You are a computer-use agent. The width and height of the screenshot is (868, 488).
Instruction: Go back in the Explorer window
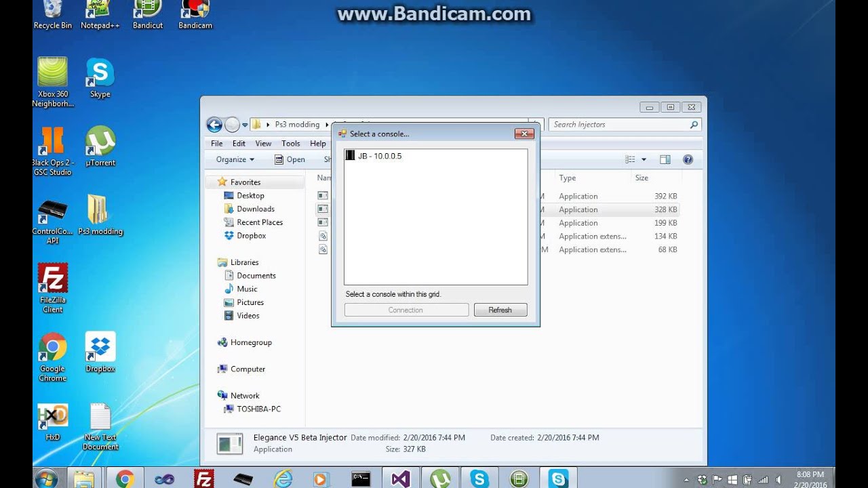pos(214,124)
